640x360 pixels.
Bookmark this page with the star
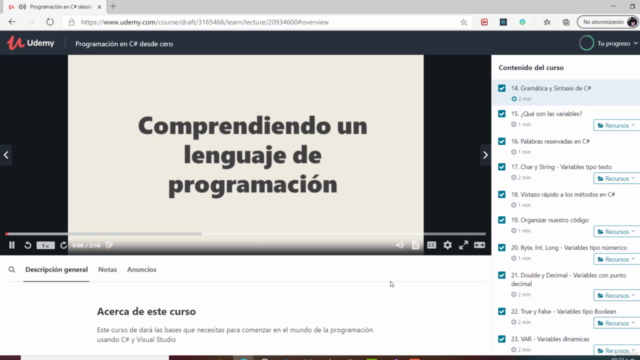[464, 22]
